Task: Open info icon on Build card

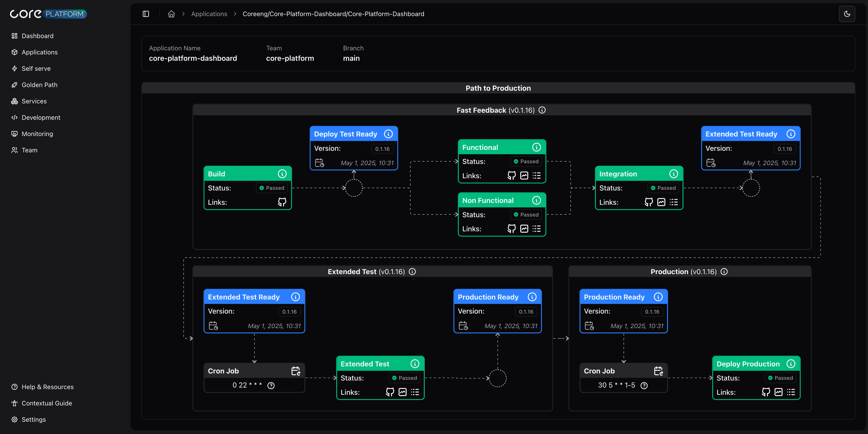Action: [x=282, y=174]
